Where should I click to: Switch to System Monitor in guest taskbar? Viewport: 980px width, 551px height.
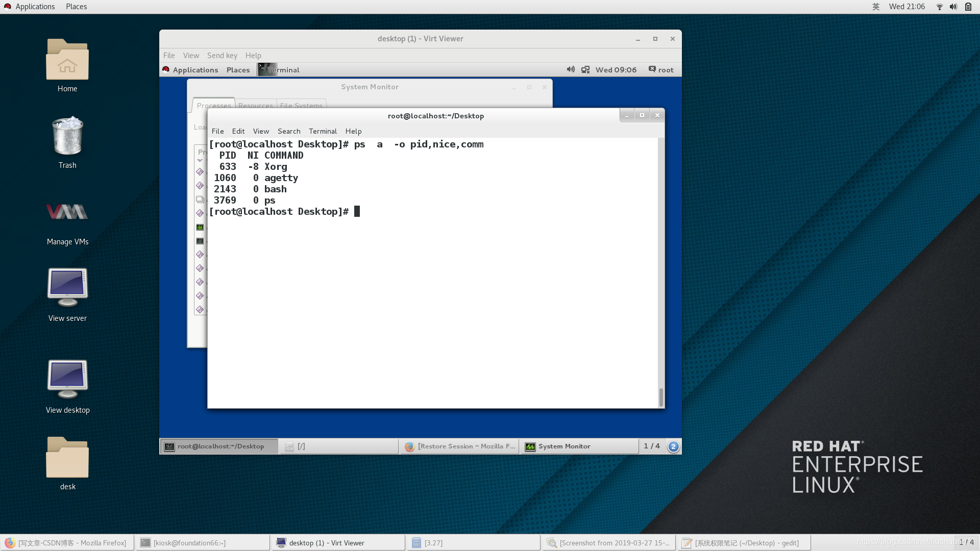point(579,446)
